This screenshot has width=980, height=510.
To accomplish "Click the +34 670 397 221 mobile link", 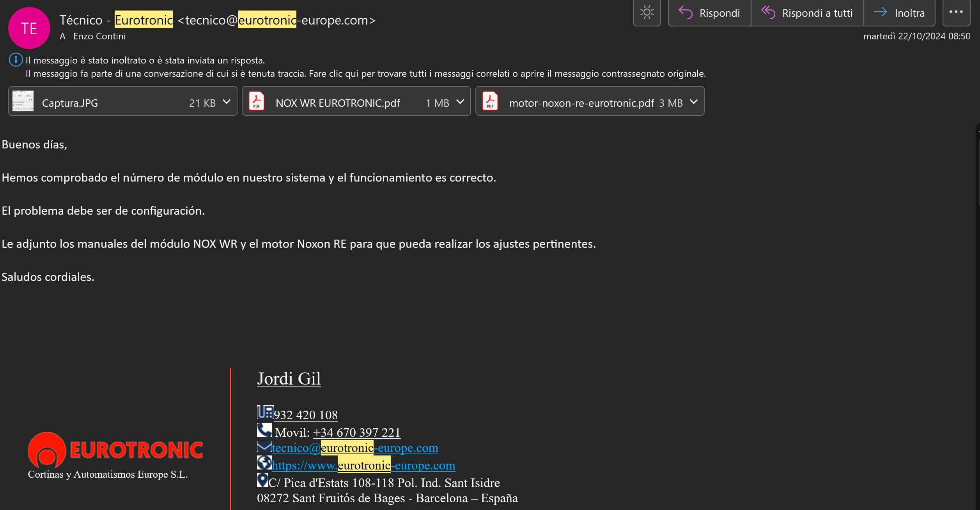I will (356, 432).
